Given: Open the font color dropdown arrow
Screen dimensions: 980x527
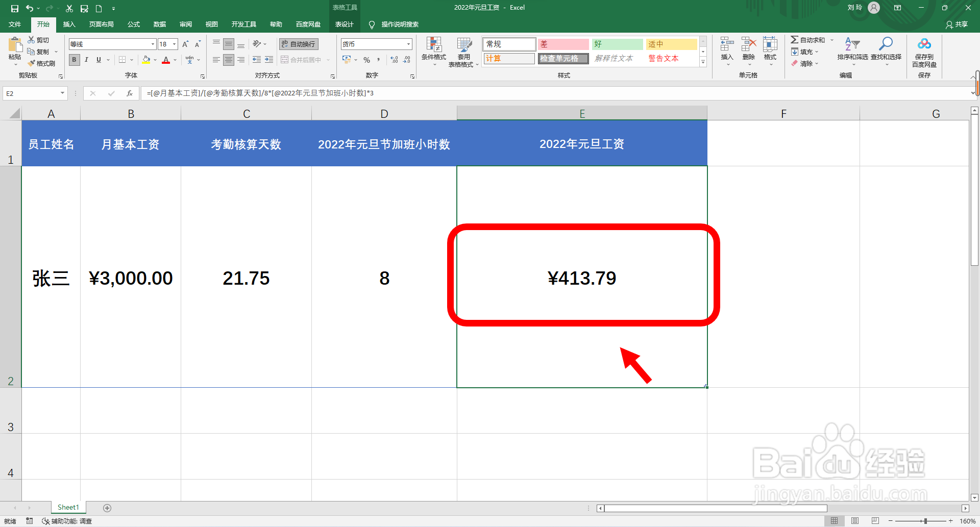Looking at the screenshot, I should pyautogui.click(x=175, y=60).
